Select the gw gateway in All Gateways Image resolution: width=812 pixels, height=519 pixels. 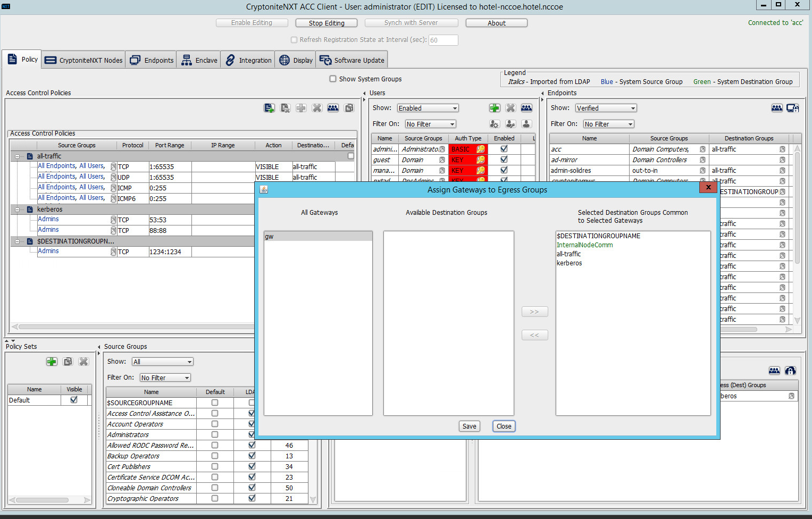(317, 237)
